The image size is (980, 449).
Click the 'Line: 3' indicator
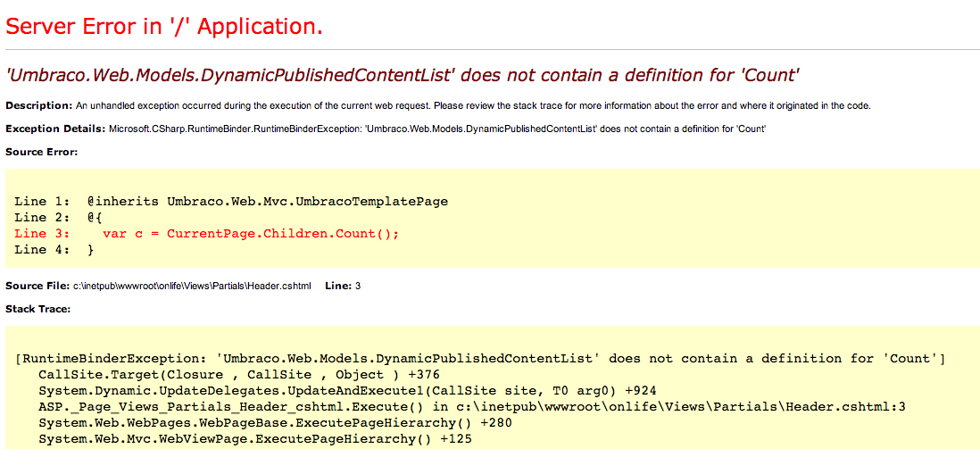[343, 287]
